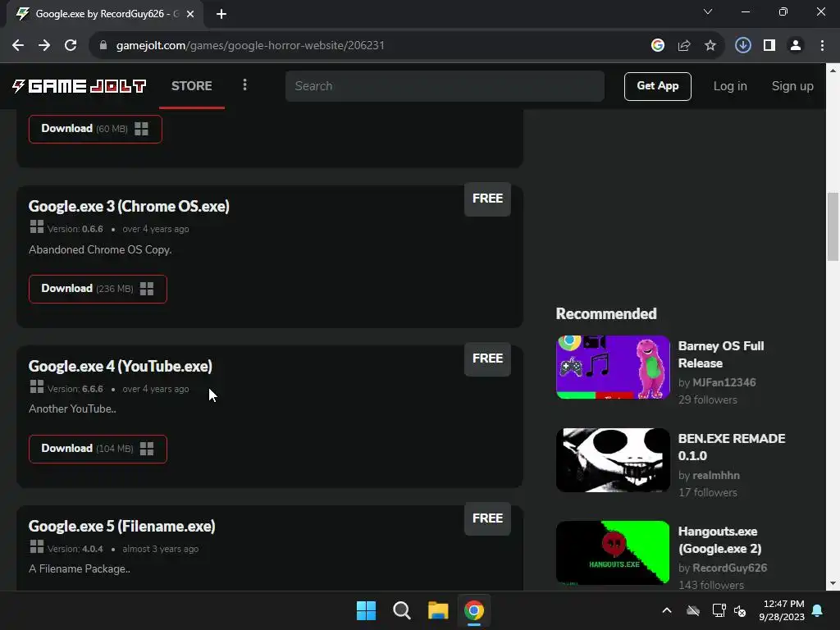Click the browser back arrow
The height and width of the screenshot is (630, 840).
coord(18,46)
